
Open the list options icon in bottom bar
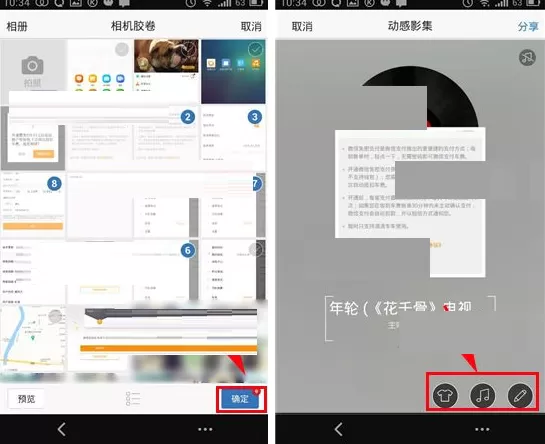click(x=133, y=399)
